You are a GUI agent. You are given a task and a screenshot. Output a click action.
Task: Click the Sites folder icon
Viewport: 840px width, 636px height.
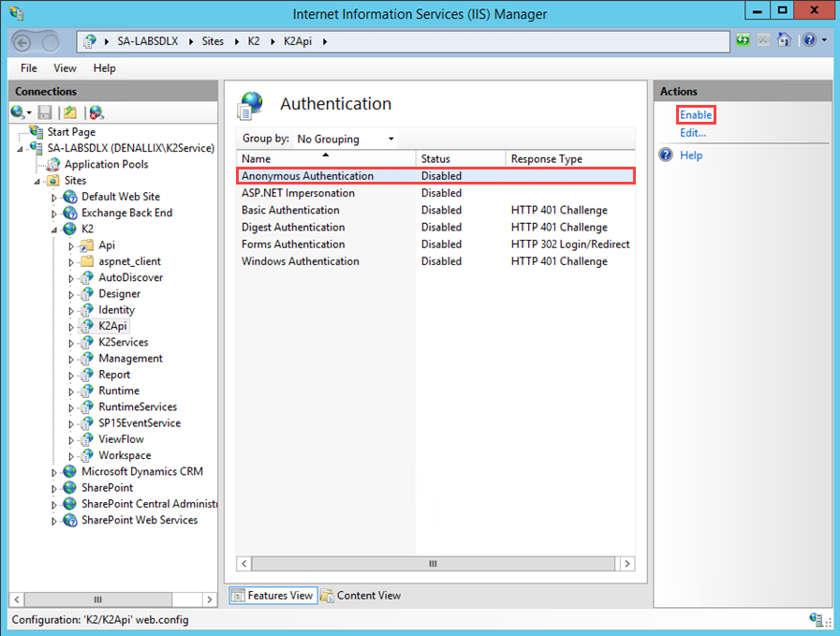(x=53, y=180)
